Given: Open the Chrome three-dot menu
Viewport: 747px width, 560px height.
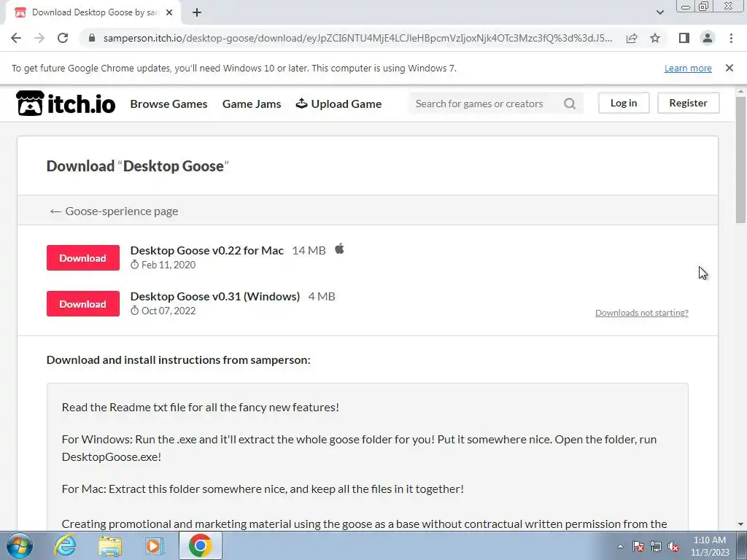Looking at the screenshot, I should (x=731, y=38).
